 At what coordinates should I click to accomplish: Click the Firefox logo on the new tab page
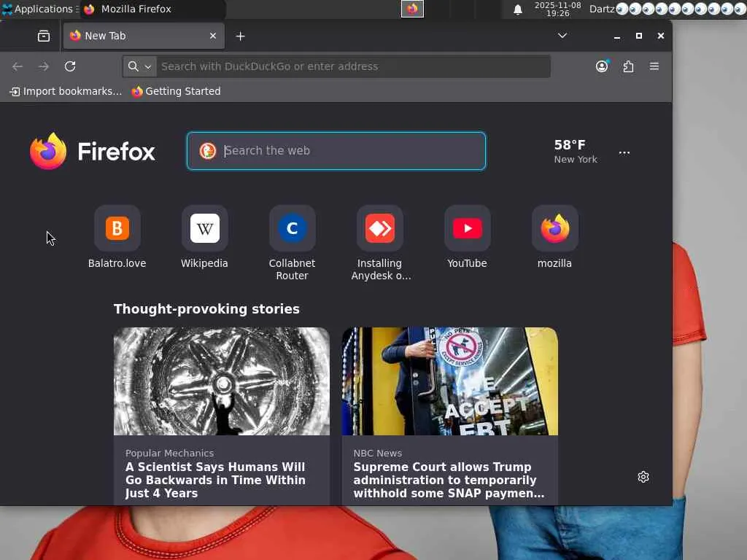point(93,152)
